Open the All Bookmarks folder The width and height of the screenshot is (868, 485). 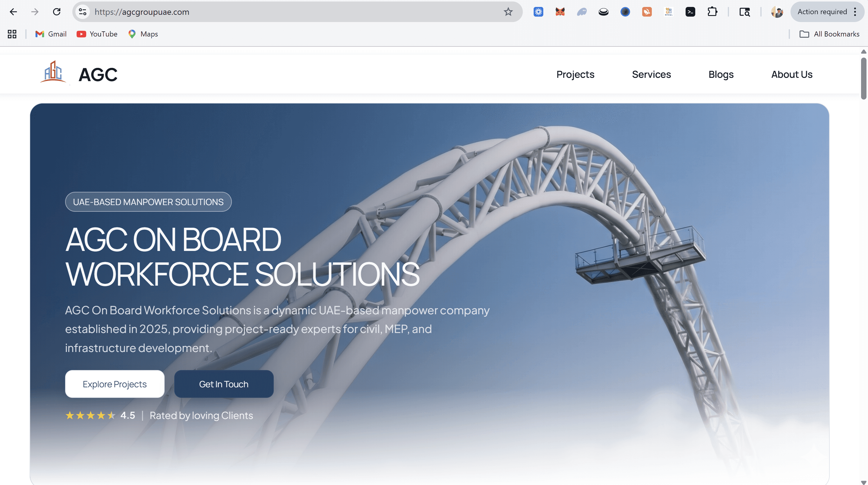pyautogui.click(x=829, y=34)
